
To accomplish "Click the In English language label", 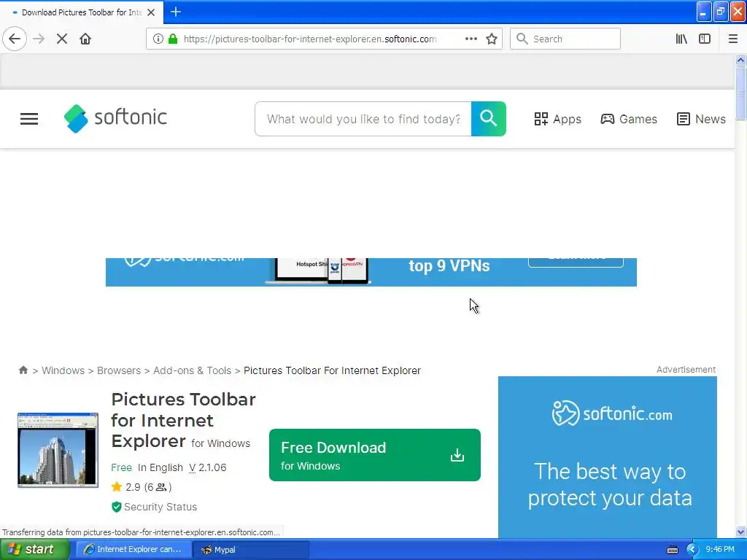I will (x=160, y=467).
